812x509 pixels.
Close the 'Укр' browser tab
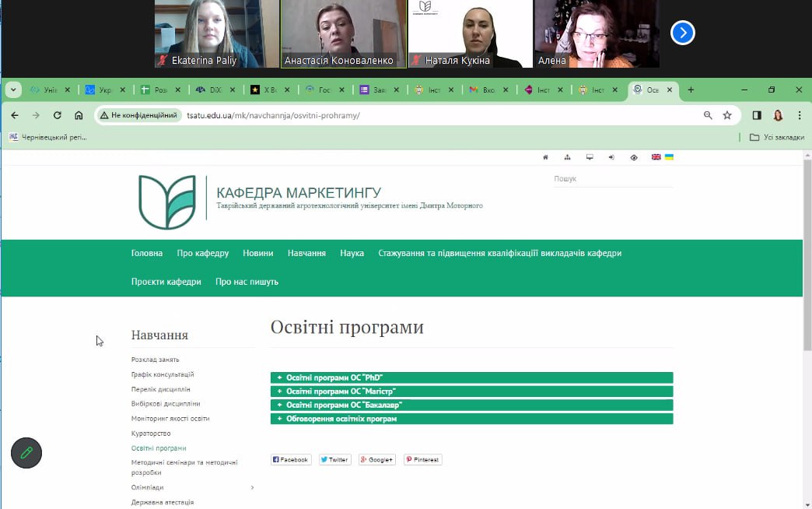(122, 90)
